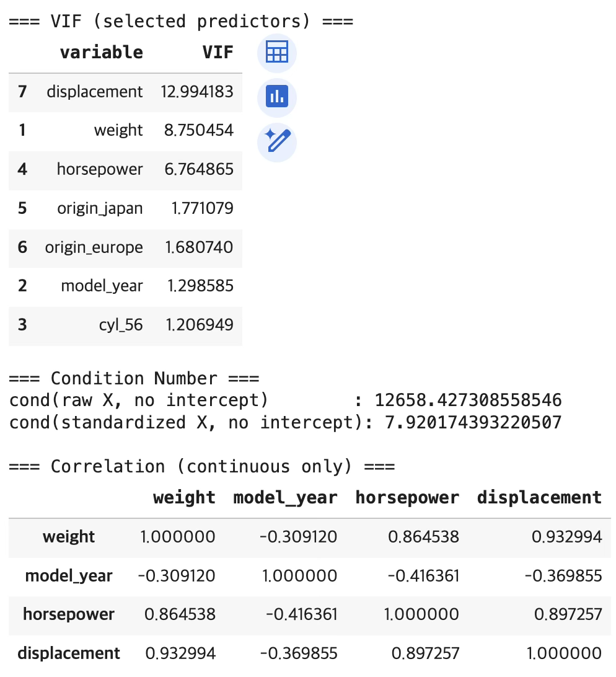
Task: Open suggested charts icon
Action: pyautogui.click(x=277, y=97)
